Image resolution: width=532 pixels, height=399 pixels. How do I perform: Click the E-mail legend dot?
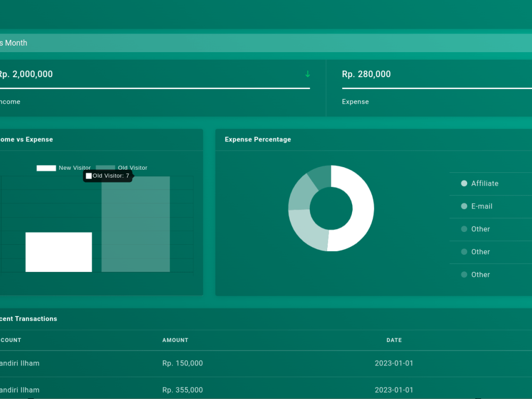[464, 206]
